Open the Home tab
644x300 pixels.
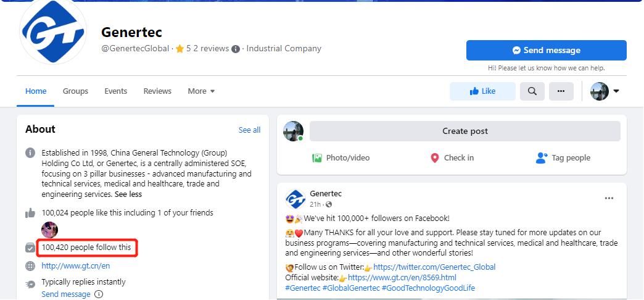36,91
